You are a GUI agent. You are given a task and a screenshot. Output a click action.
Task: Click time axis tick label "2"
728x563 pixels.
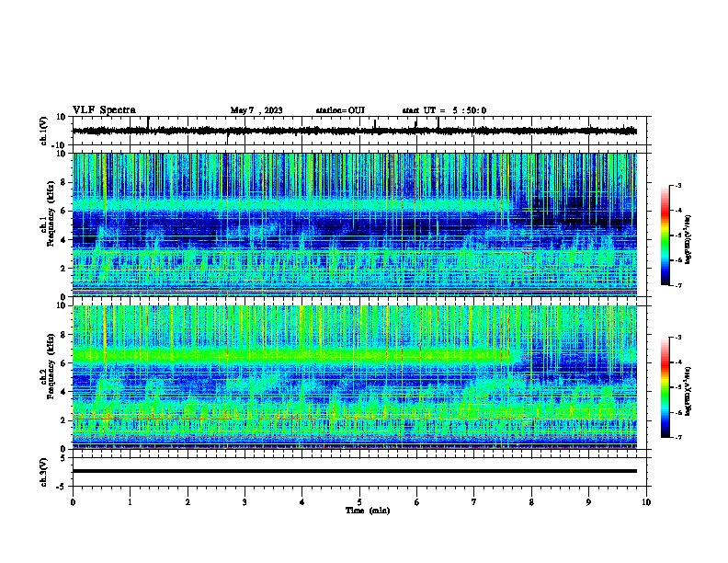click(188, 502)
